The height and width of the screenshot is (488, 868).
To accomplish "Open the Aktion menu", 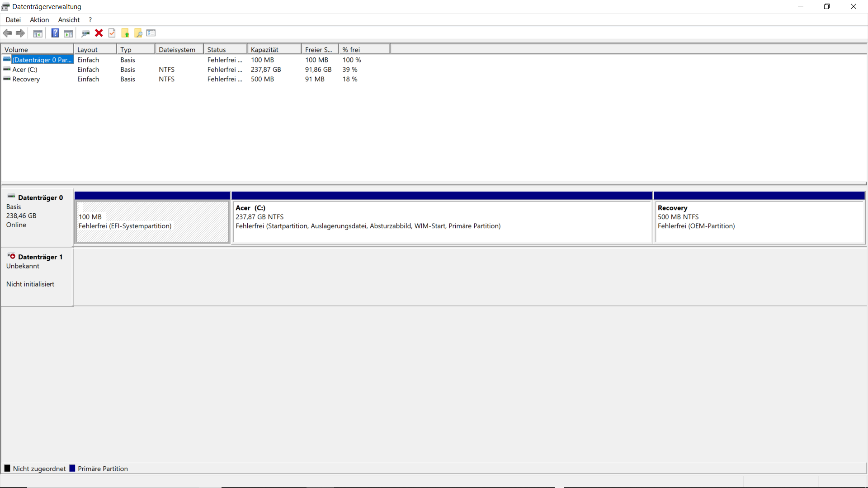I will pos(39,20).
